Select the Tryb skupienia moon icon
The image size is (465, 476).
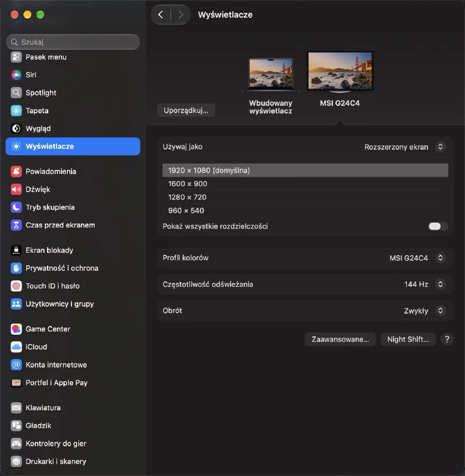pos(16,207)
